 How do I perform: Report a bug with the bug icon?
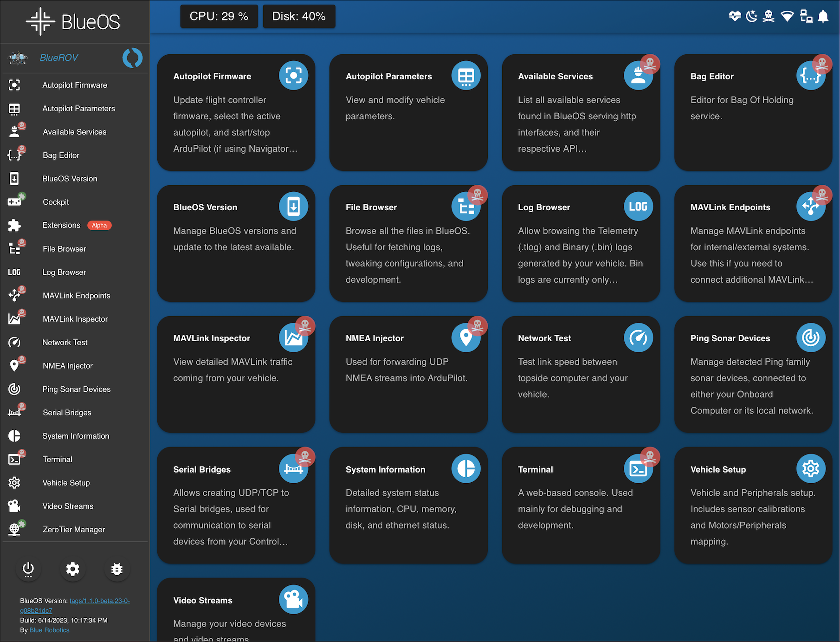click(117, 570)
